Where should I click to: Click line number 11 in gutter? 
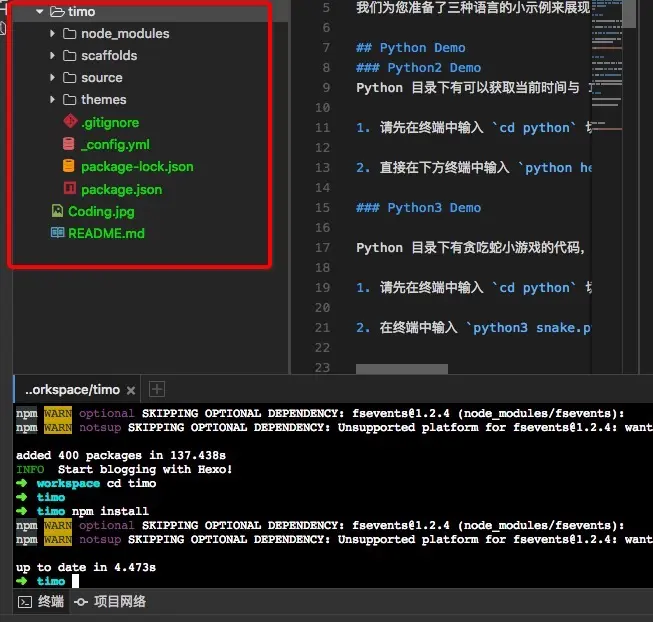322,127
